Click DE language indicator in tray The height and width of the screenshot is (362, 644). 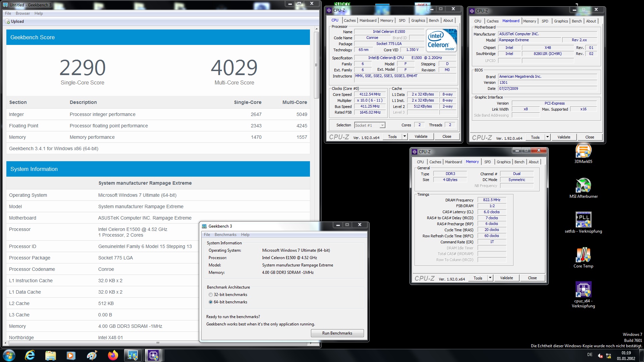click(x=590, y=355)
